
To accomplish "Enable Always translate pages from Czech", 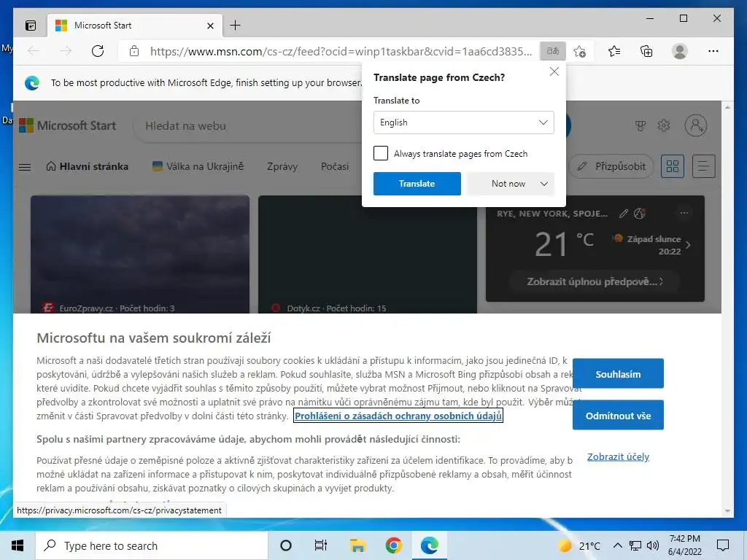I will [381, 153].
